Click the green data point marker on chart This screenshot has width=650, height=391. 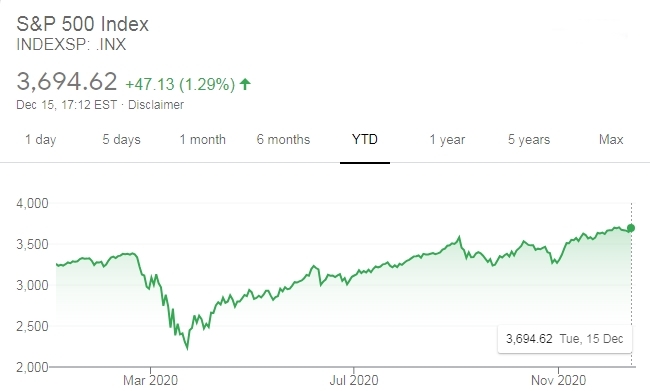click(631, 228)
